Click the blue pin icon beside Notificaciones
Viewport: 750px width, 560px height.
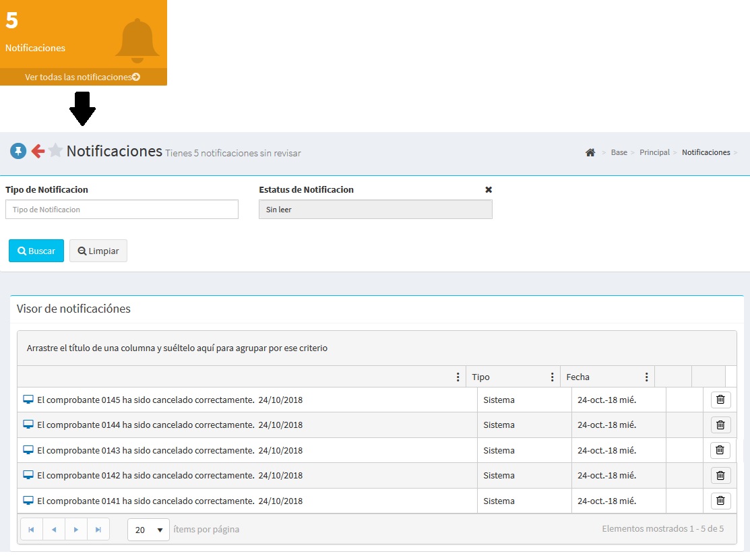pos(18,152)
